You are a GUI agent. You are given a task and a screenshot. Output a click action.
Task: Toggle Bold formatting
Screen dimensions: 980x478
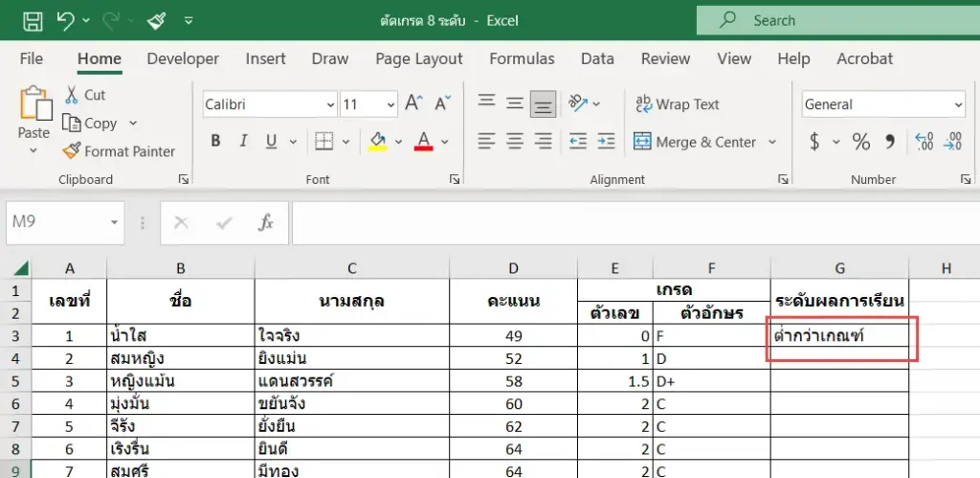click(x=215, y=142)
